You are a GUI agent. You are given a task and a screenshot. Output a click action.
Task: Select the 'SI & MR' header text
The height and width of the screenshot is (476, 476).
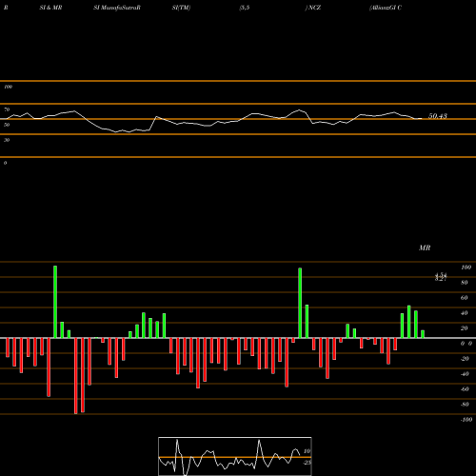[x=50, y=8]
